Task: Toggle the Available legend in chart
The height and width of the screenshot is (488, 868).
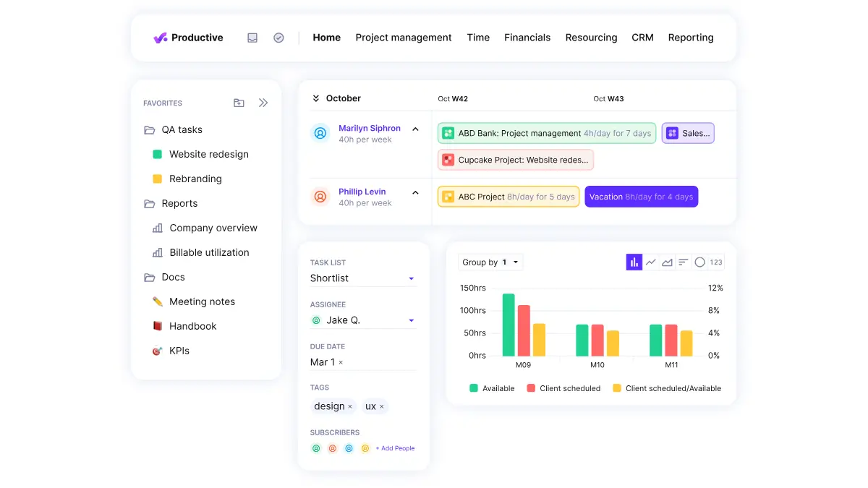Action: click(492, 388)
